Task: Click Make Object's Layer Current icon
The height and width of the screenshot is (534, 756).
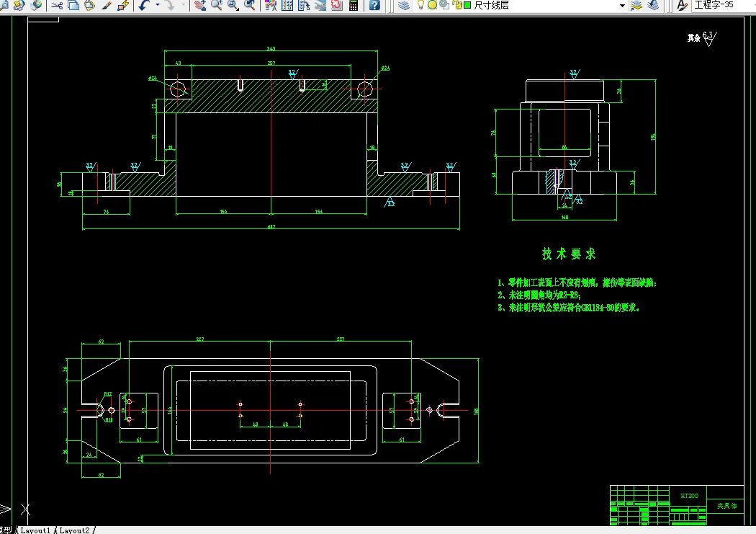Action: (x=636, y=5)
